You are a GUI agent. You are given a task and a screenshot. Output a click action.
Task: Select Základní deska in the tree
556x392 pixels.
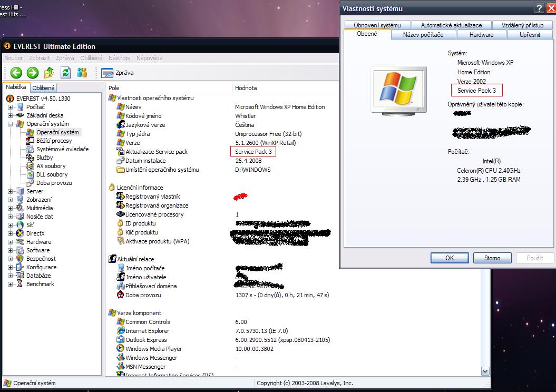coord(45,115)
